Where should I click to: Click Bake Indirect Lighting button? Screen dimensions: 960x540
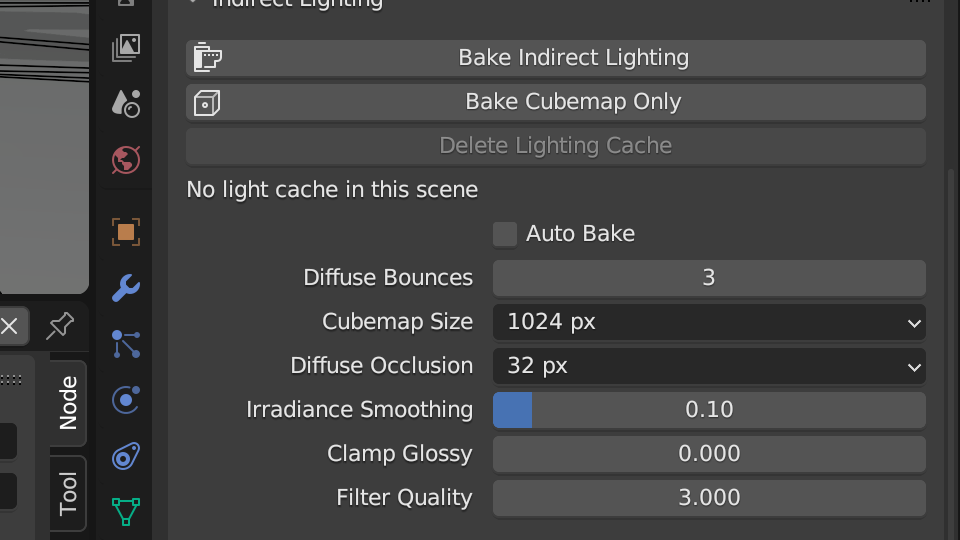pyautogui.click(x=556, y=58)
